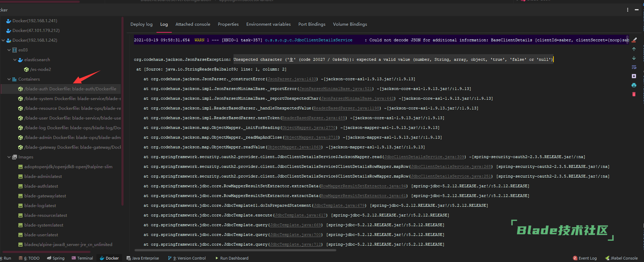Image resolution: width=644 pixels, height=262 pixels.
Task: Select the Log tab
Action: [164, 24]
